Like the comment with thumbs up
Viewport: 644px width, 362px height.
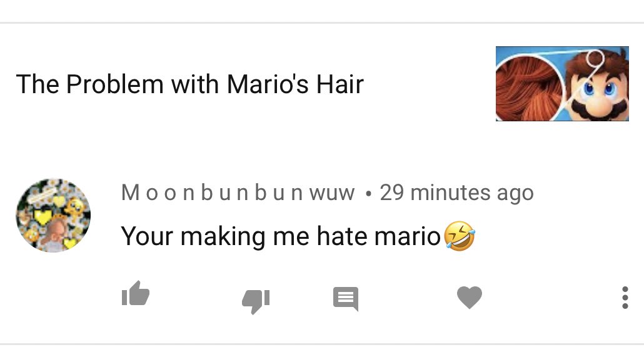coord(136,293)
